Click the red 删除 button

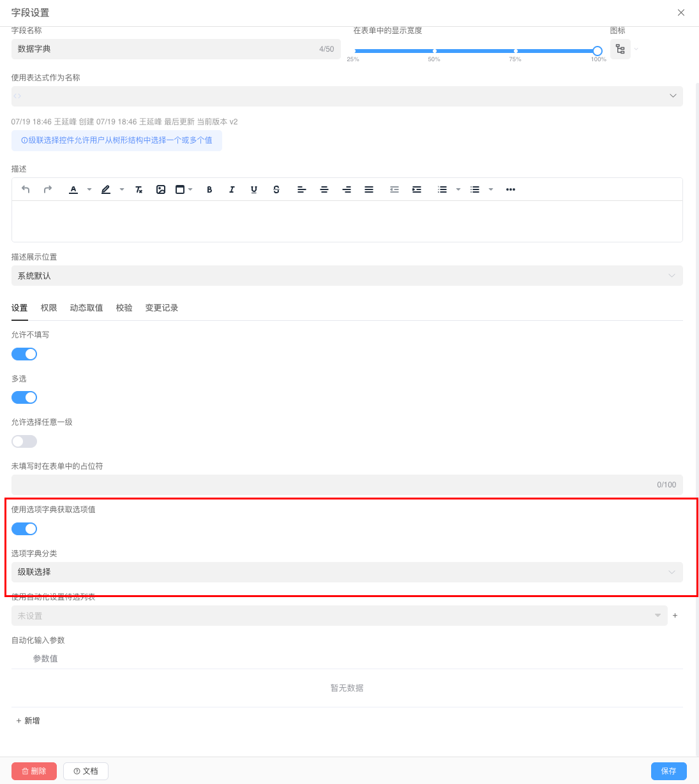point(34,771)
